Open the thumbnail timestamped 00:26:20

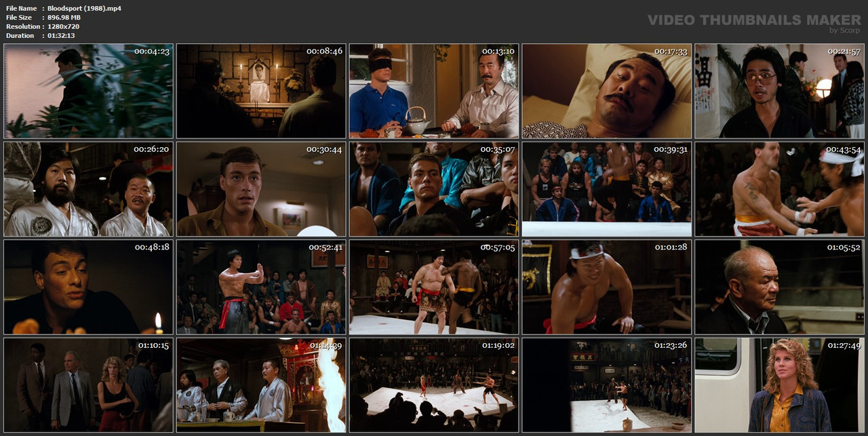pos(88,189)
